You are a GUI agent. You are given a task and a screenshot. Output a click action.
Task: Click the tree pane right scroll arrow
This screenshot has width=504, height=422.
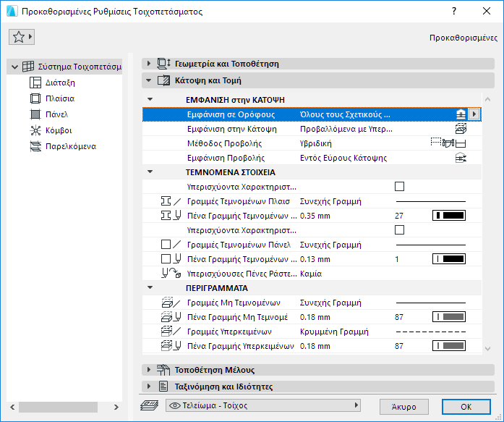(x=116, y=407)
